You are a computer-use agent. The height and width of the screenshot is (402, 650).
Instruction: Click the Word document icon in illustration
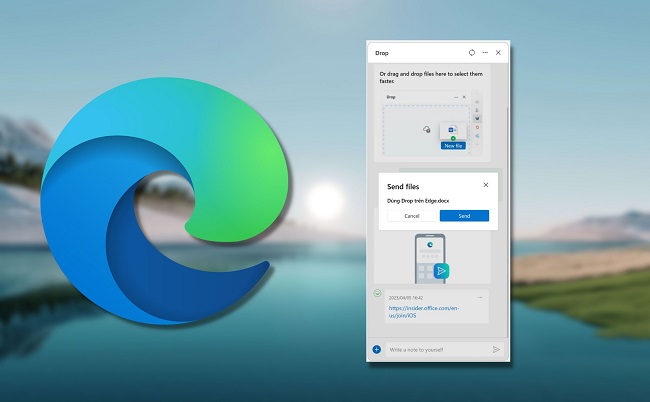pyautogui.click(x=452, y=129)
